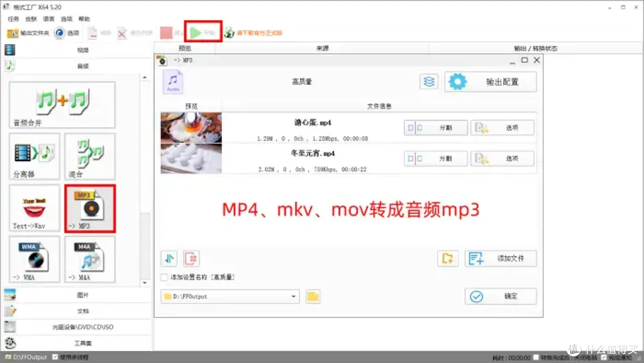Open the 选项 menu in menu bar
Viewport: 644px width, 363px height.
click(66, 19)
